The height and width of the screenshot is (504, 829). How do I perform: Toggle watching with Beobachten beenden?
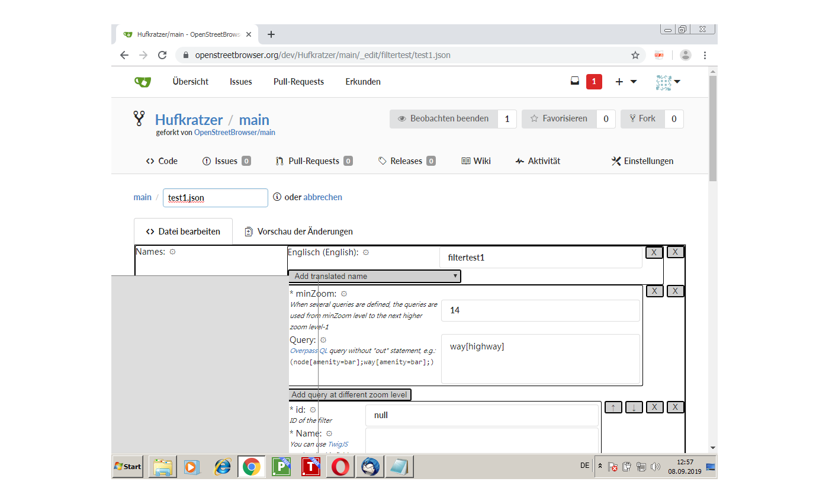click(x=443, y=119)
